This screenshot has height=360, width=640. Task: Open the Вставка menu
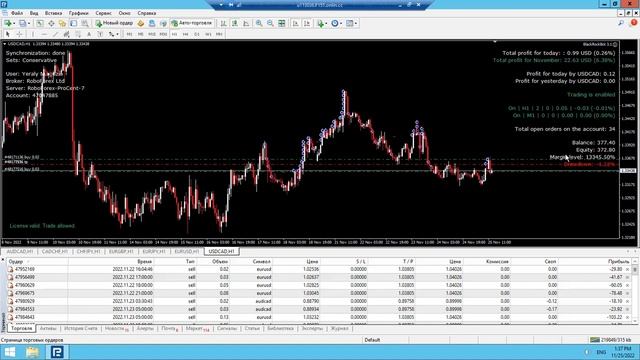pos(53,13)
